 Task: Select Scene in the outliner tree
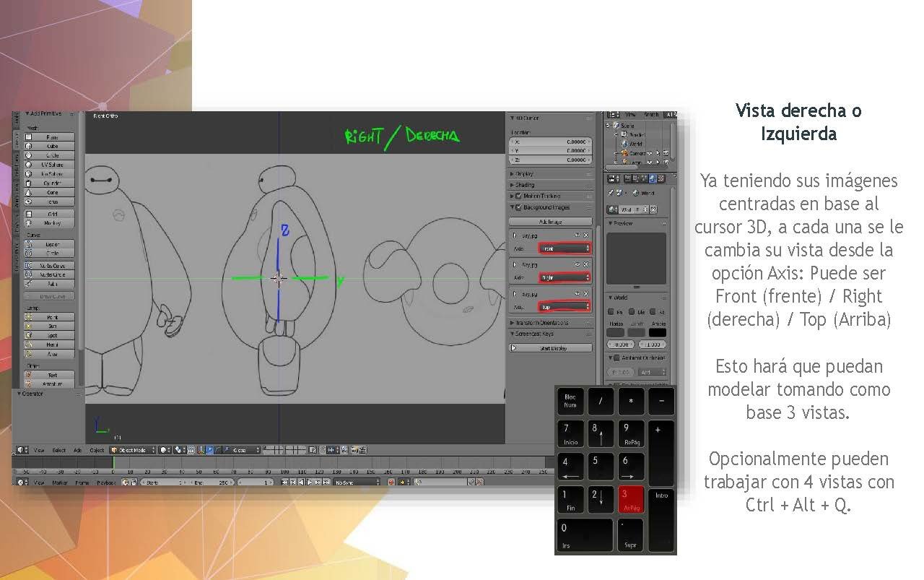tap(627, 126)
